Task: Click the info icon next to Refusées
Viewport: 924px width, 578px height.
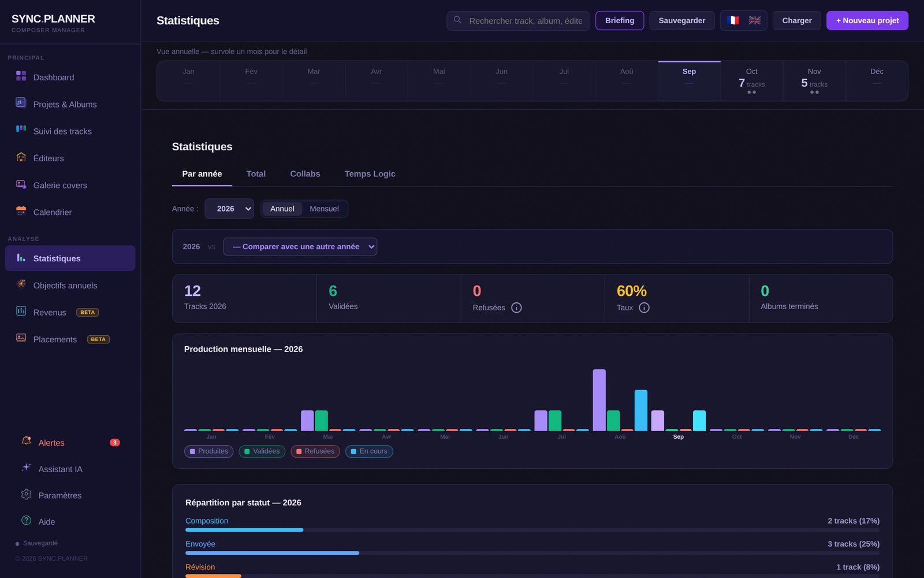Action: click(x=516, y=307)
